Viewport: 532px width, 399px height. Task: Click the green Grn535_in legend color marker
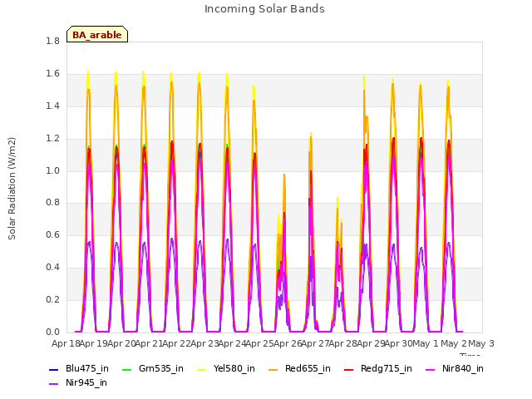(126, 369)
